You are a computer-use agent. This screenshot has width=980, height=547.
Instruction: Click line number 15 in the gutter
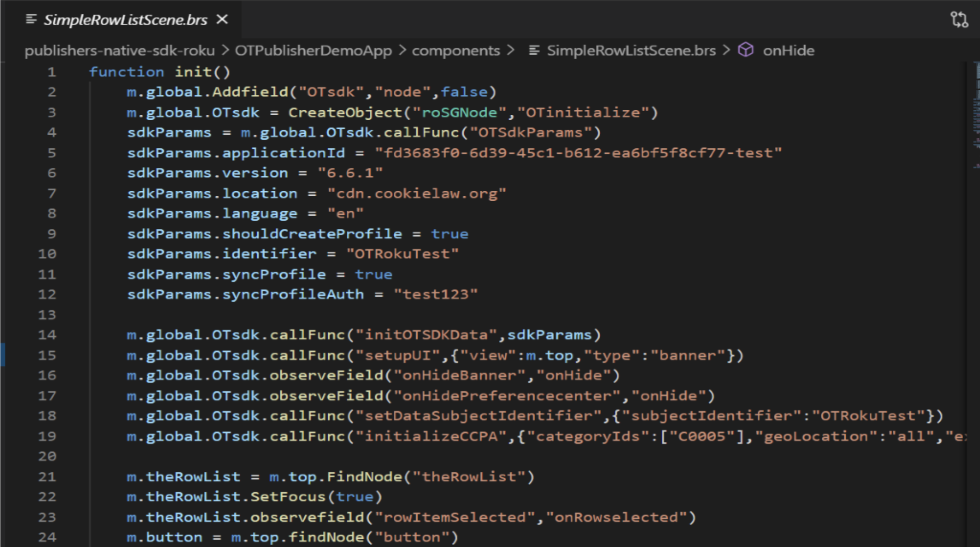pyautogui.click(x=47, y=355)
